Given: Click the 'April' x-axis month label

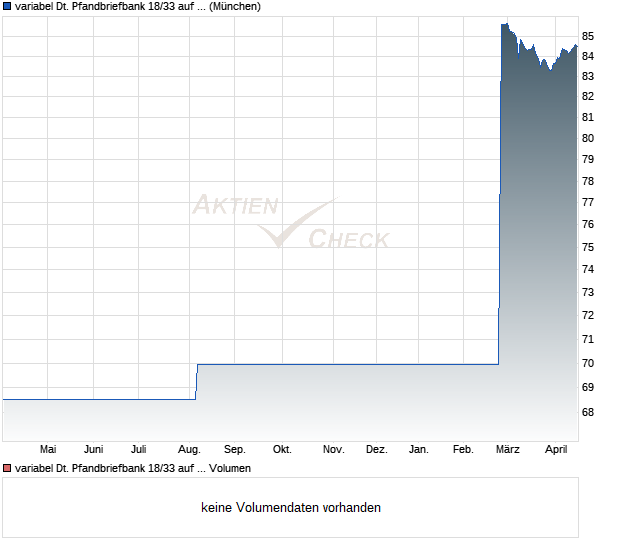Looking at the screenshot, I should click(556, 450).
